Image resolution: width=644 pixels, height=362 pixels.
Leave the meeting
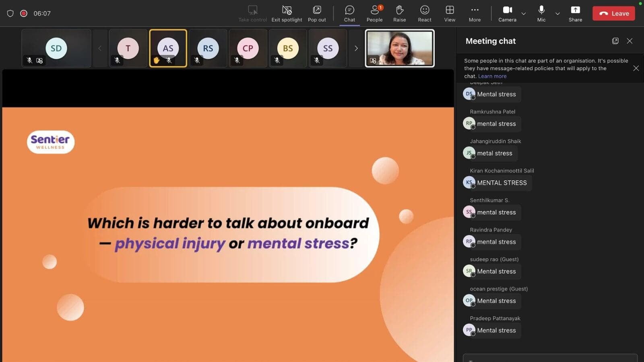pyautogui.click(x=613, y=13)
